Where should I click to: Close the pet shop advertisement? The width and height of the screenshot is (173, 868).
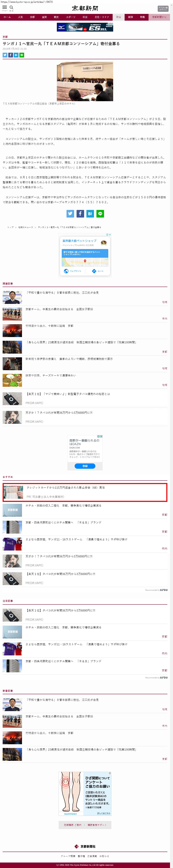coord(110,234)
